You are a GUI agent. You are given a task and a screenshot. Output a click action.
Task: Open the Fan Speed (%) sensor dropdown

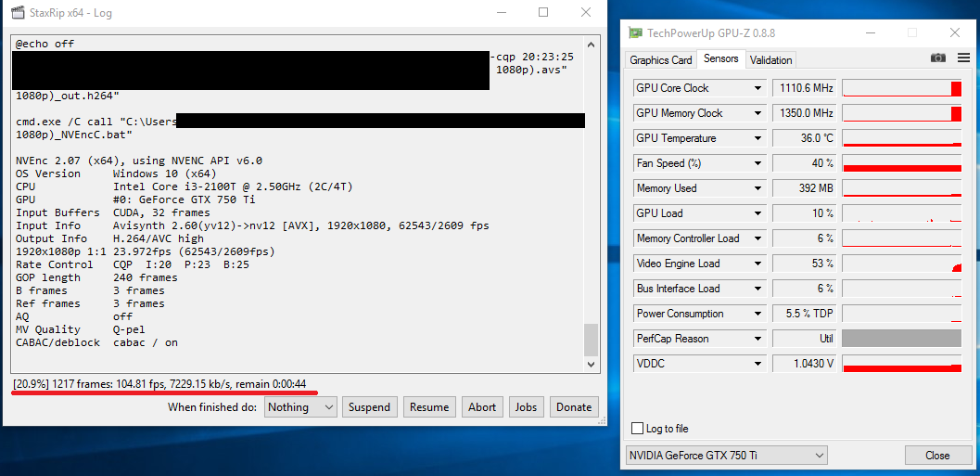[758, 163]
